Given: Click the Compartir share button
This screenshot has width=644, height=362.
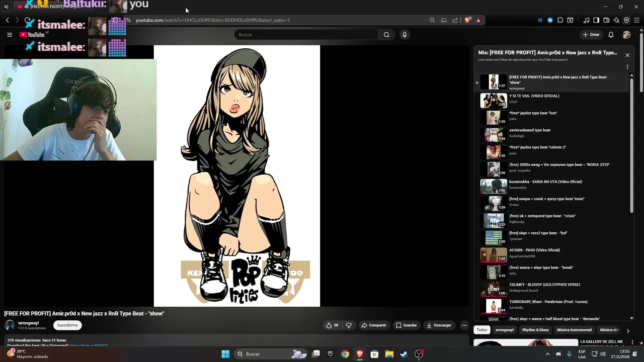Looking at the screenshot, I should point(374,325).
